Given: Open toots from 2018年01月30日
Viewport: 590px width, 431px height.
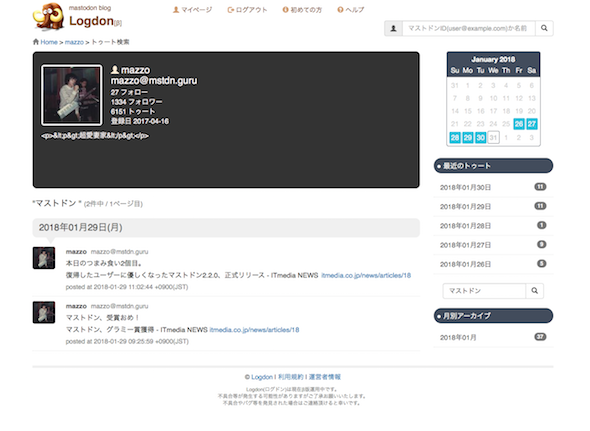Looking at the screenshot, I should [493, 187].
